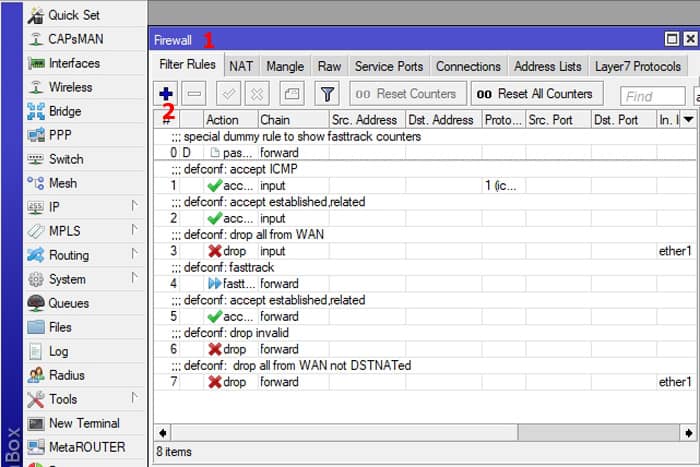Open CAPsMAN in the sidebar
Screen dimensions: 700x467
(84, 39)
